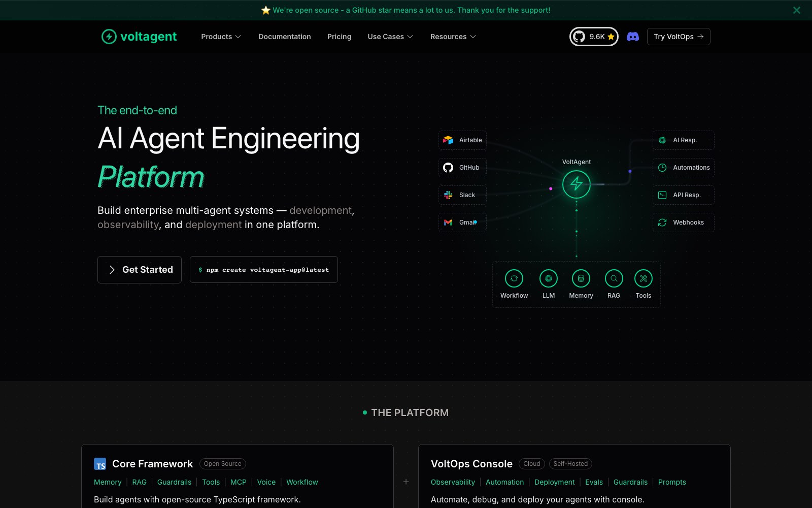Dismiss the open source announcement banner

pos(797,10)
